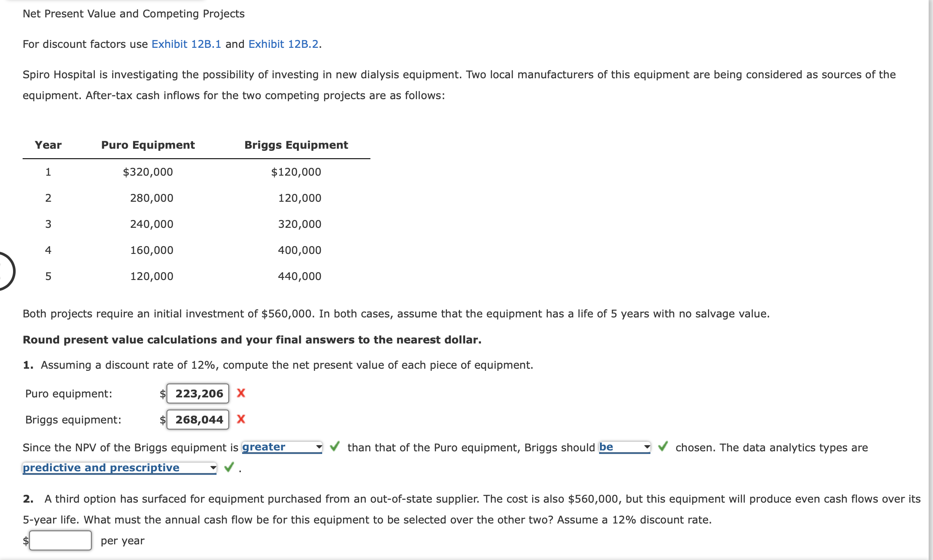
Task: Select the Puro equipment answer field showing 223,206
Action: click(x=197, y=393)
